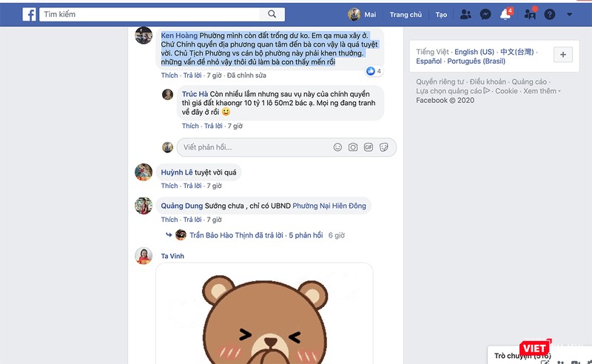
Task: Click the Facebook logo icon
Action: point(29,14)
